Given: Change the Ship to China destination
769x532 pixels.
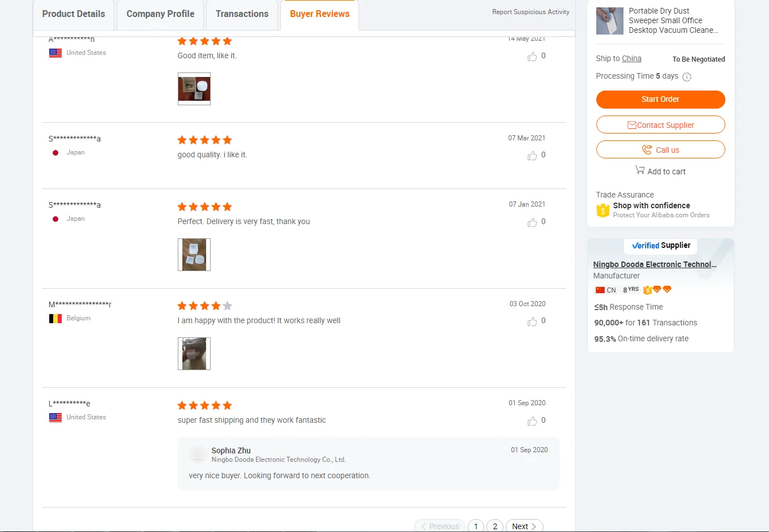Looking at the screenshot, I should (631, 58).
